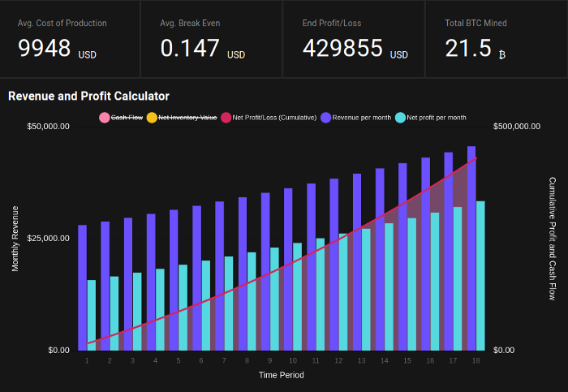Click the purple revenue bar for period 18
The image size is (568, 392).
(471, 248)
